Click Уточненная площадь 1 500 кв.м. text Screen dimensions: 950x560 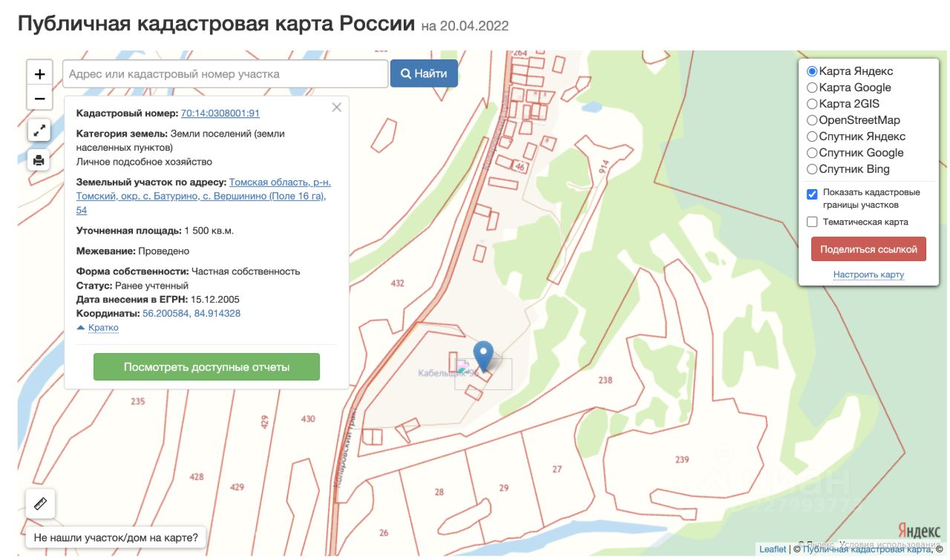[x=155, y=231]
